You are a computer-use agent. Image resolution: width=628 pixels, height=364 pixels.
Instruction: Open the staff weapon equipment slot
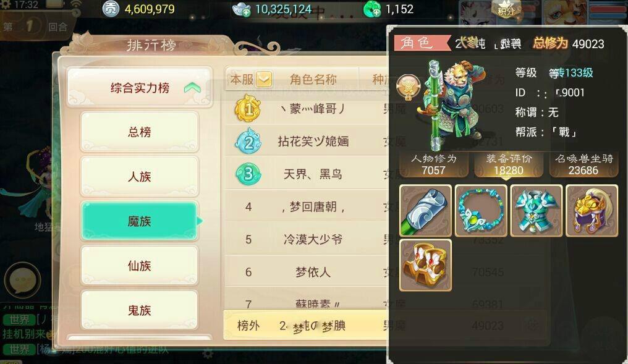point(425,211)
